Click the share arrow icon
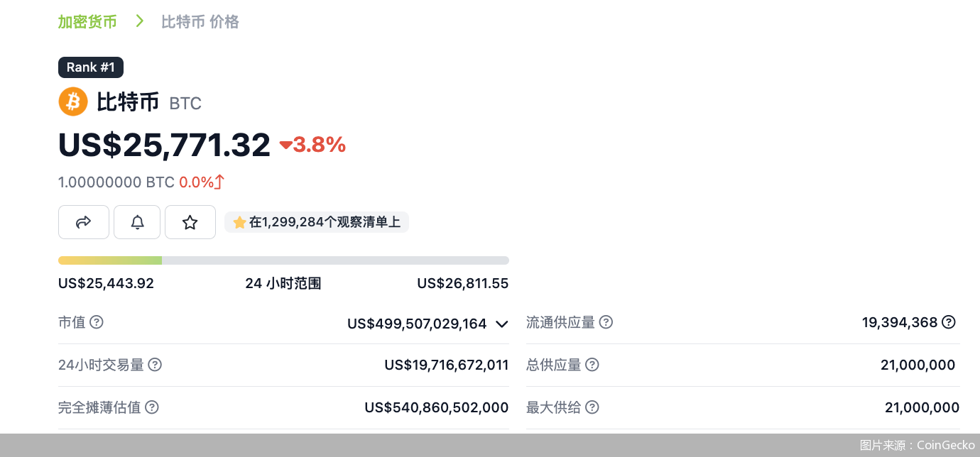This screenshot has width=980, height=457. [83, 221]
